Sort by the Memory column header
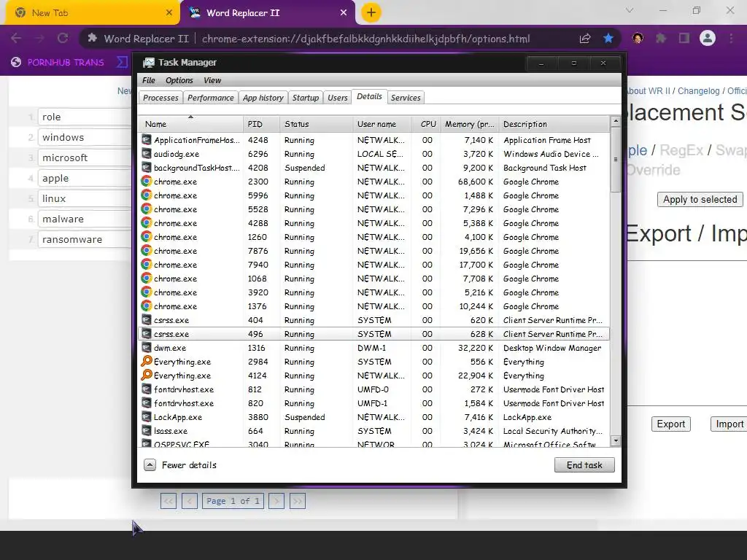The width and height of the screenshot is (747, 560). (x=470, y=124)
